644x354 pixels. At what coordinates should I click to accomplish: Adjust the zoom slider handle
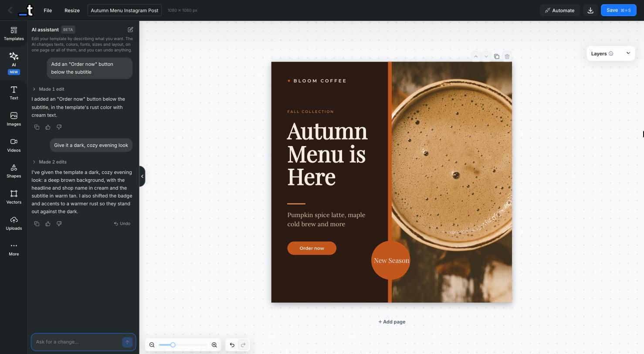coord(173,345)
